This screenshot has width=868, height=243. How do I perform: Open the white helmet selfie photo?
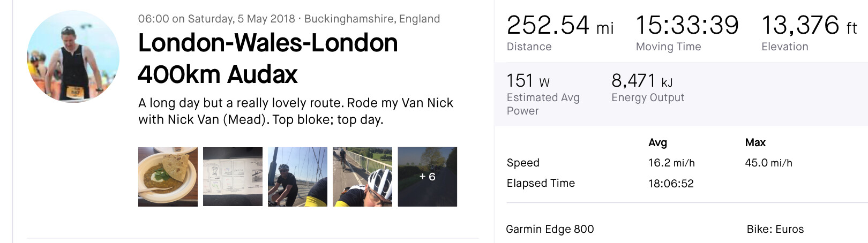click(x=362, y=177)
